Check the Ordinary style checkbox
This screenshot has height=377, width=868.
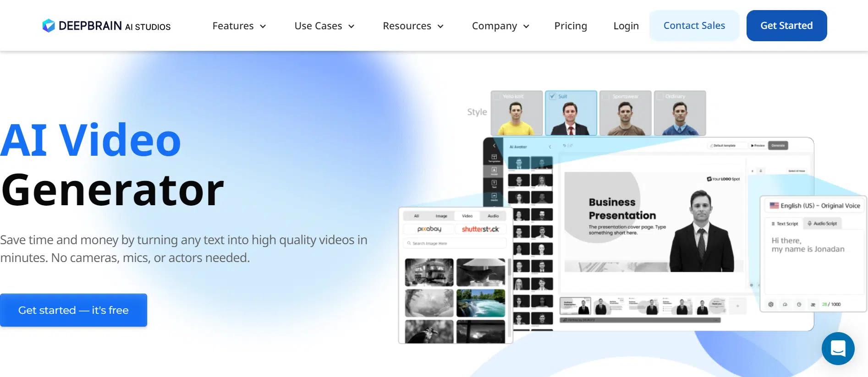[x=660, y=96]
